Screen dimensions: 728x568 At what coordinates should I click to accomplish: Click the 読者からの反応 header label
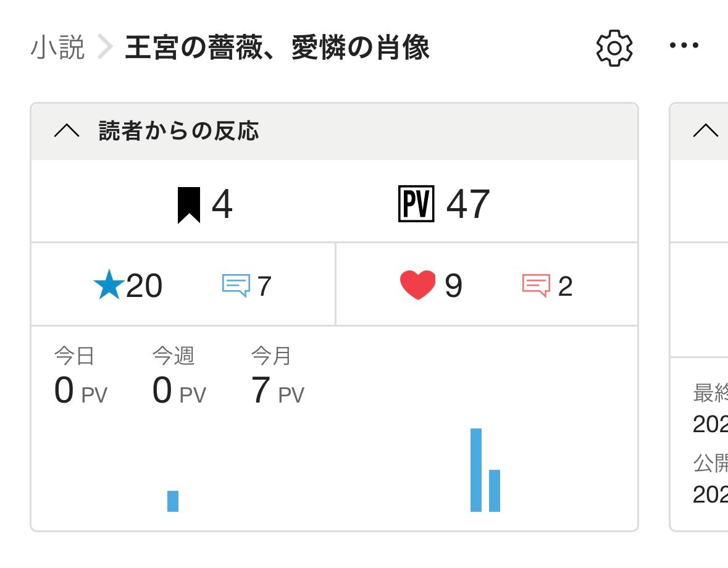[179, 131]
